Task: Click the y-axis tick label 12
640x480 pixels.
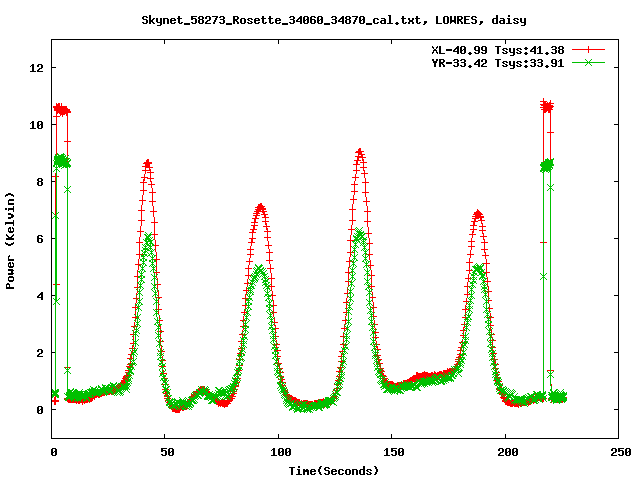Action: 36,68
